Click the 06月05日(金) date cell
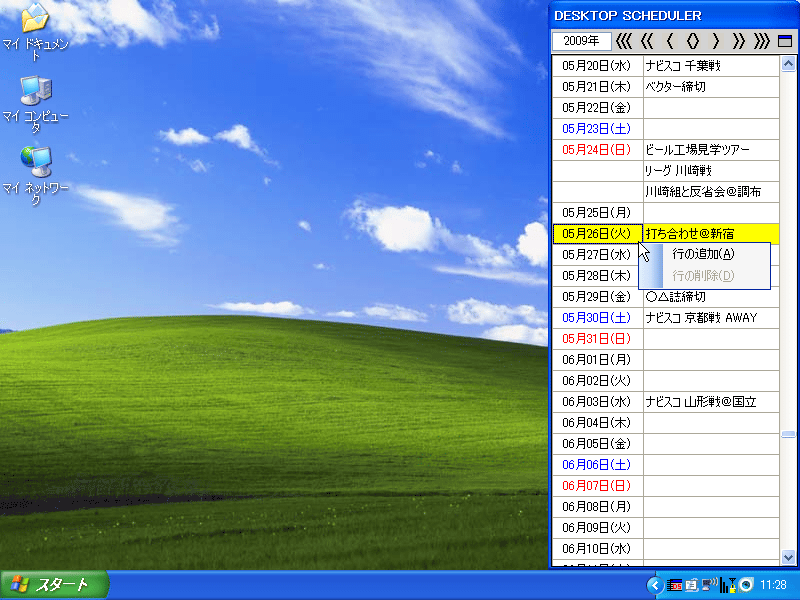Viewport: 800px width, 600px height. click(597, 444)
